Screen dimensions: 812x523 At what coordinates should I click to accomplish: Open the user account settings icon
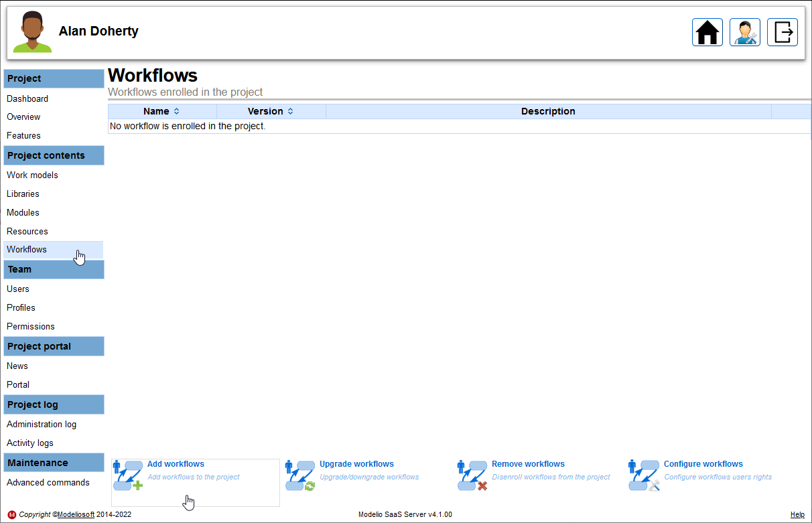(x=745, y=32)
